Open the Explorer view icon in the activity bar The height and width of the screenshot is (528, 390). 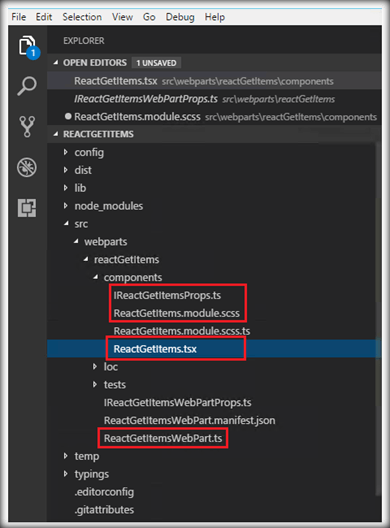[x=28, y=47]
